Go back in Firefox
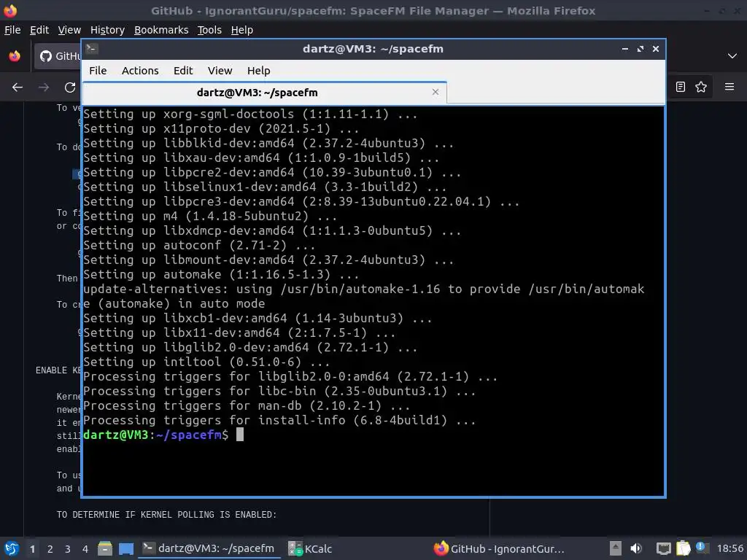 [18, 87]
